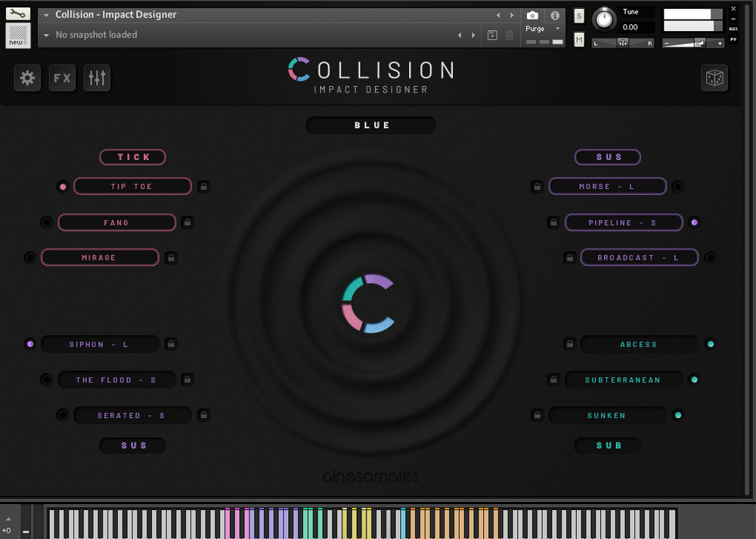Open the MIRAGE sound selector
Screen dimensions: 756x539
coord(100,258)
